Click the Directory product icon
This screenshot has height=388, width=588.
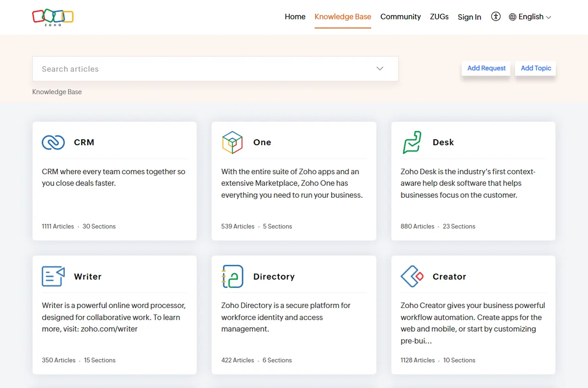[x=232, y=276]
